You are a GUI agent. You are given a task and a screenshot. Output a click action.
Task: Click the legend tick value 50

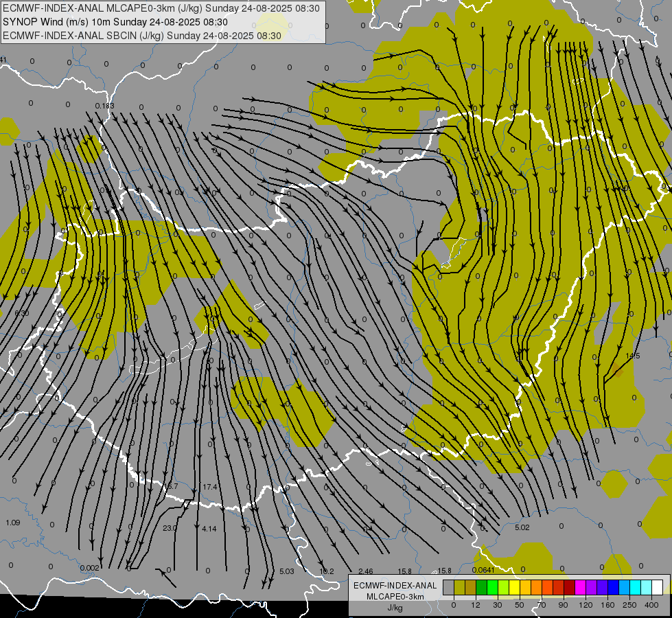pyautogui.click(x=520, y=605)
